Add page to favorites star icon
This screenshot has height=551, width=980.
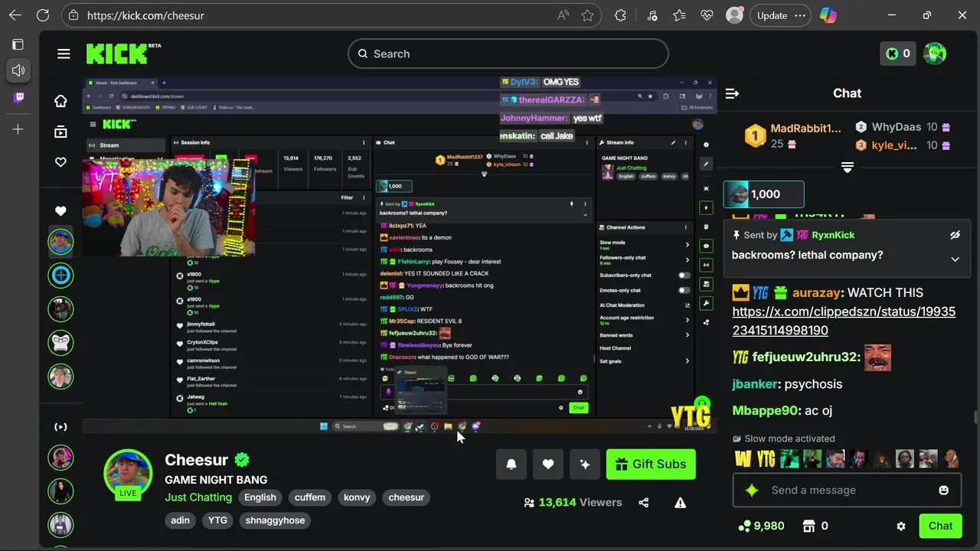click(x=587, y=15)
